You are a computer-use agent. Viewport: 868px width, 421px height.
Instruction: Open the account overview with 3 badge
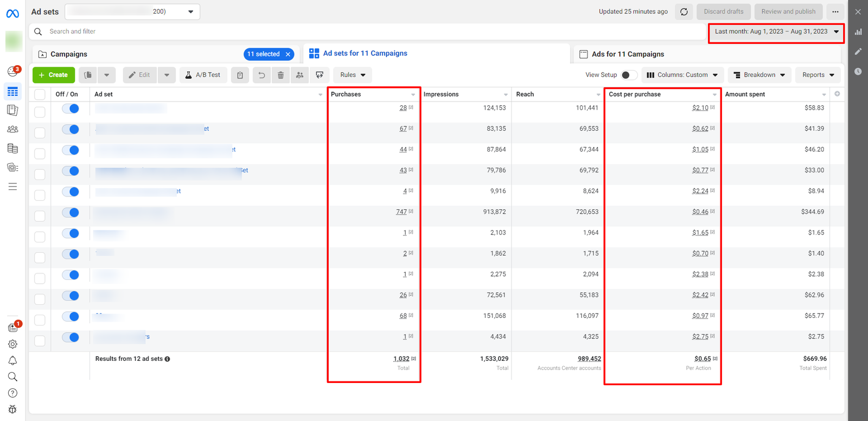click(x=13, y=71)
